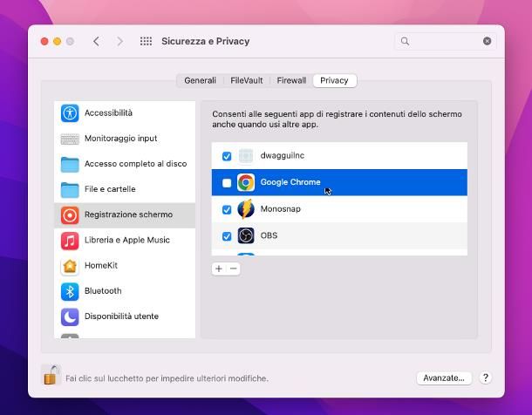Switch to the Firewall tab
Viewport: 532px width, 415px height.
click(291, 81)
